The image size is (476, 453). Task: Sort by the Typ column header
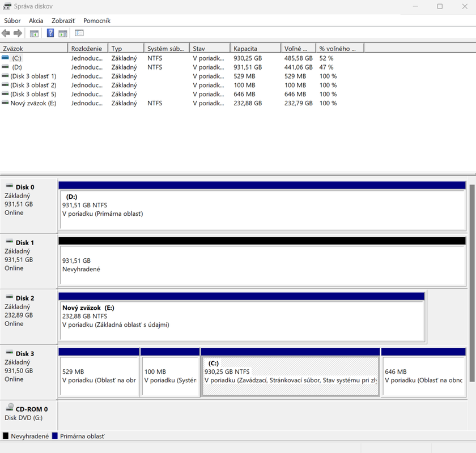pyautogui.click(x=126, y=48)
